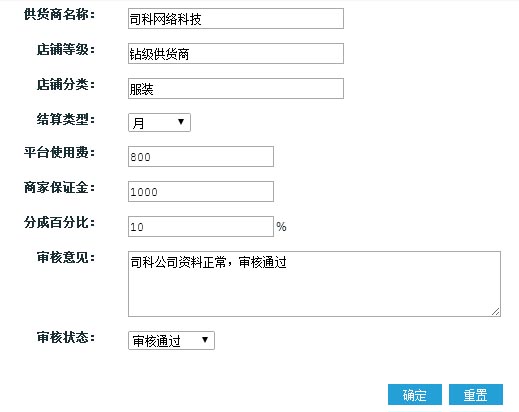Screen dimensions: 519x412
Task: Click the percent sign beside 分成百分比 field
Action: tap(281, 227)
